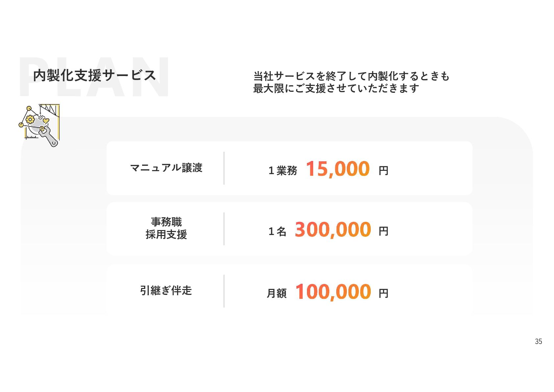Click the wrench and gear illustration icon
This screenshot has height=392, width=554.
[x=39, y=125]
